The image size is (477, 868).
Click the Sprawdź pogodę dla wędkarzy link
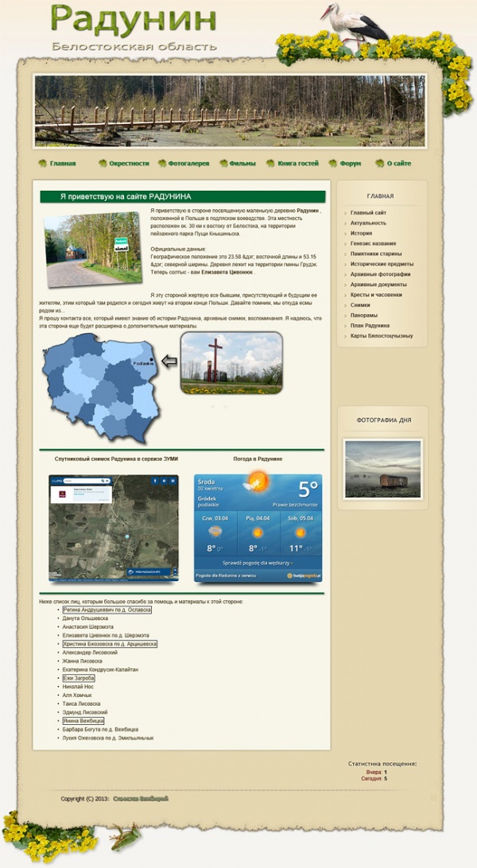click(x=258, y=562)
